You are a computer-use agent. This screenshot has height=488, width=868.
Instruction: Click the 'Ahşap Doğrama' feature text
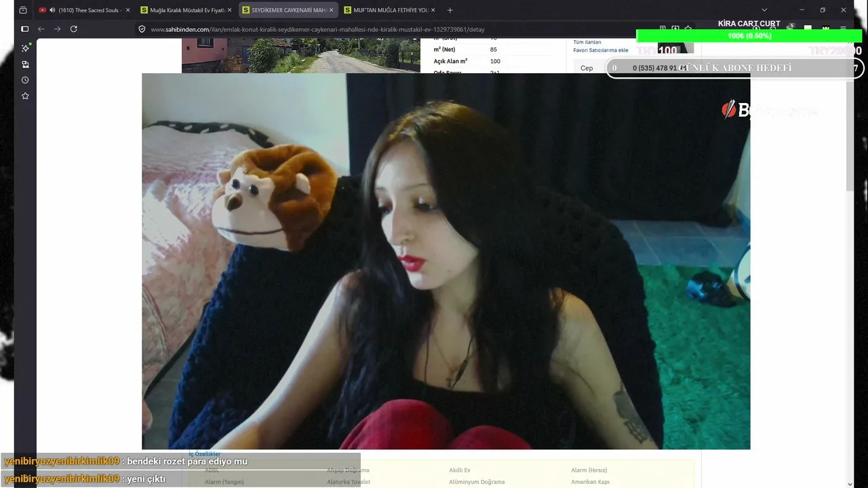coord(348,470)
